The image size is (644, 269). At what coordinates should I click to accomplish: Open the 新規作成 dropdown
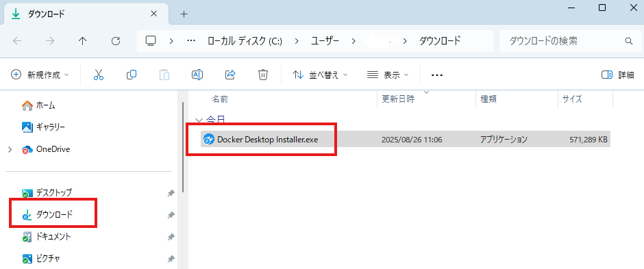40,75
